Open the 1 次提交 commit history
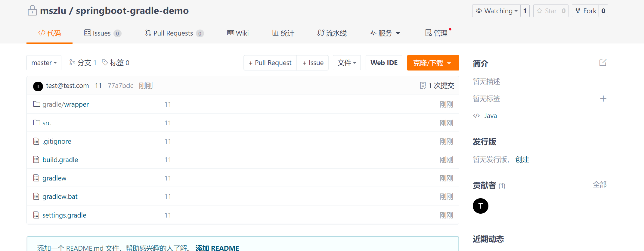Viewport: 644px width, 251px height. pos(437,86)
